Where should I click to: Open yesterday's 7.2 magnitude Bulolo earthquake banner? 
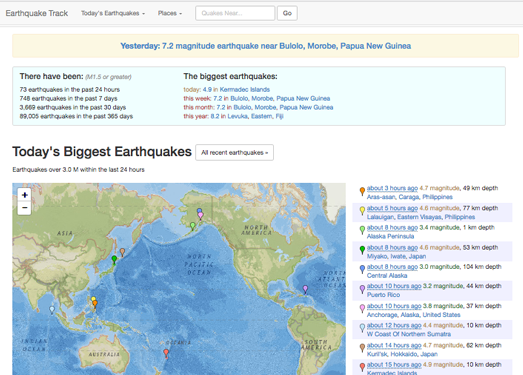click(x=266, y=46)
